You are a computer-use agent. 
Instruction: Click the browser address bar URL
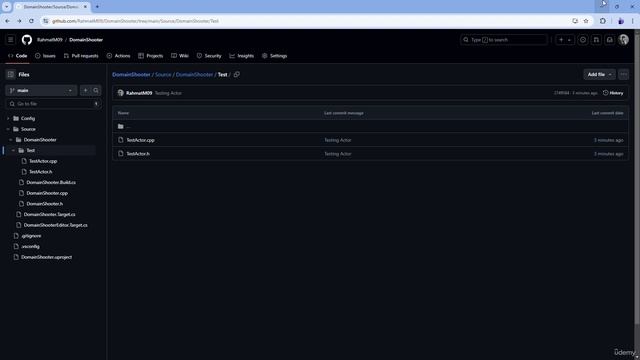(136, 21)
